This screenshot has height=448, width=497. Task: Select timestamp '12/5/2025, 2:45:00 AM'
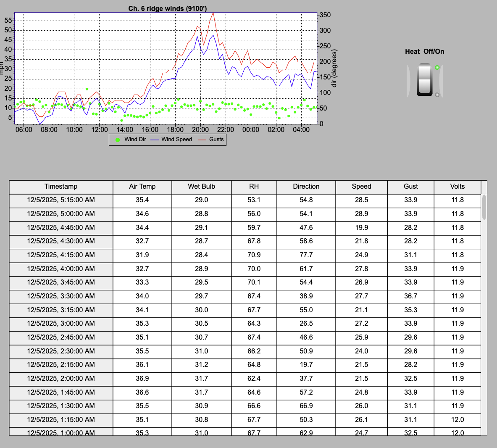[x=61, y=337]
